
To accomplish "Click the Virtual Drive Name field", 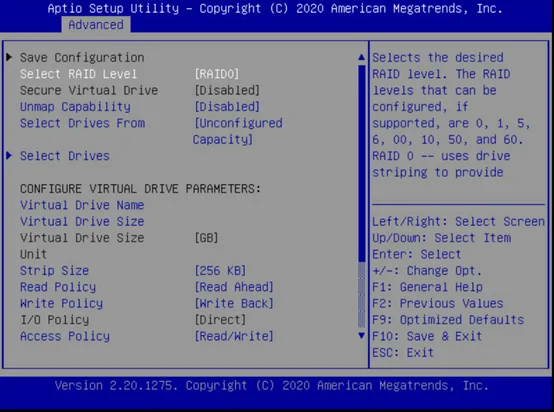I will coord(82,205).
